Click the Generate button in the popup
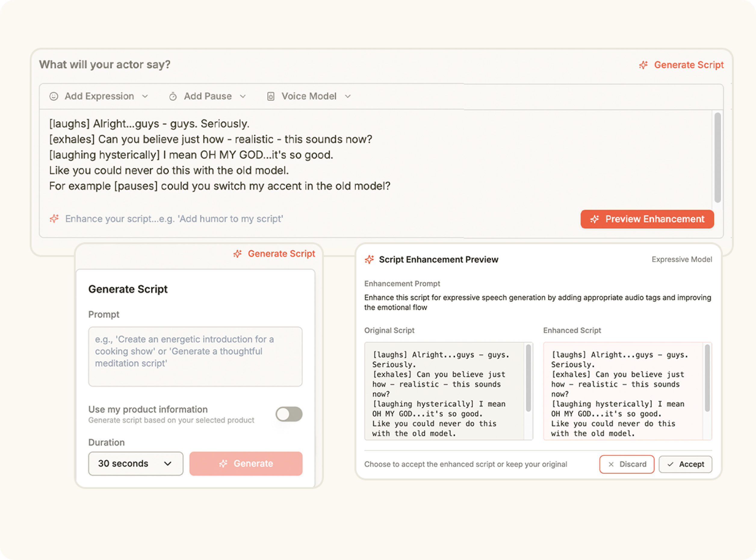This screenshot has width=756, height=560. click(x=246, y=463)
